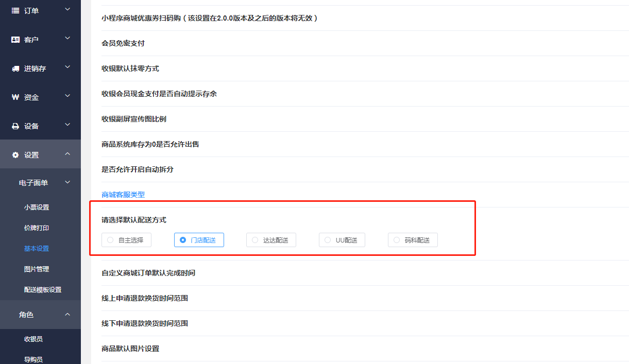Image resolution: width=629 pixels, height=364 pixels.
Task: Click the 进销存 truck icon
Action: 15,68
